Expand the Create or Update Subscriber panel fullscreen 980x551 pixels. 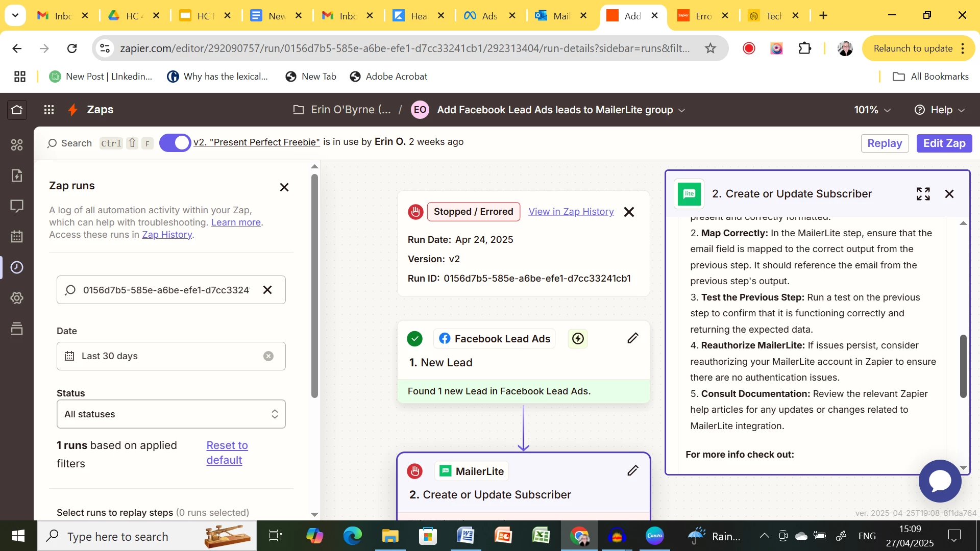pyautogui.click(x=923, y=194)
